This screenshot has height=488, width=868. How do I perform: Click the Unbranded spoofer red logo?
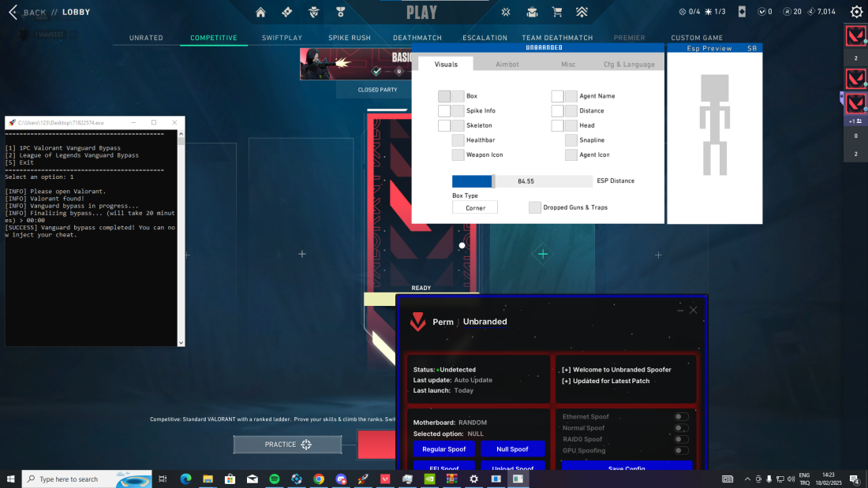418,322
